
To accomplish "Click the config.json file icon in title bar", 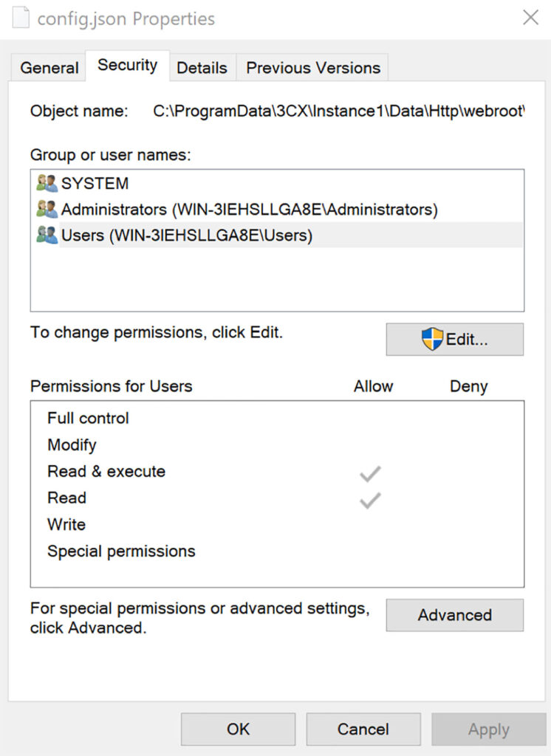I will (x=21, y=18).
